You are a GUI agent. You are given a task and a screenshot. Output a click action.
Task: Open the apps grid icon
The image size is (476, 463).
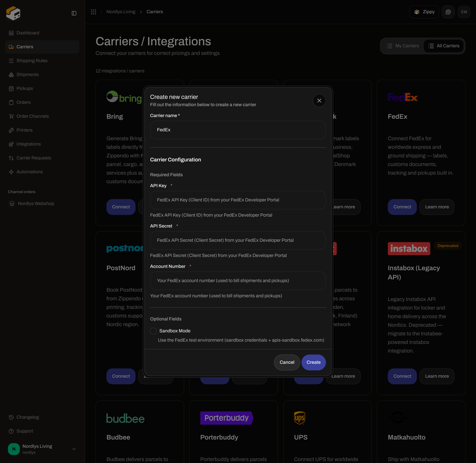point(94,12)
